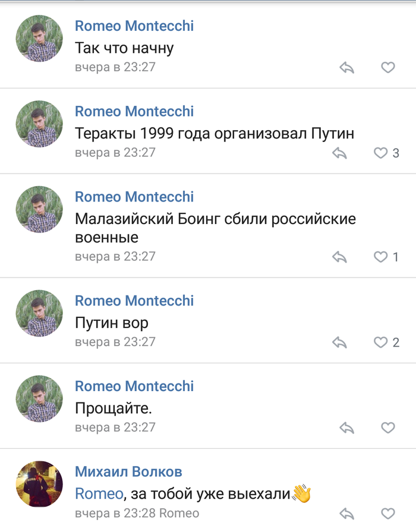Like the "Прощайте." comment

pyautogui.click(x=387, y=428)
